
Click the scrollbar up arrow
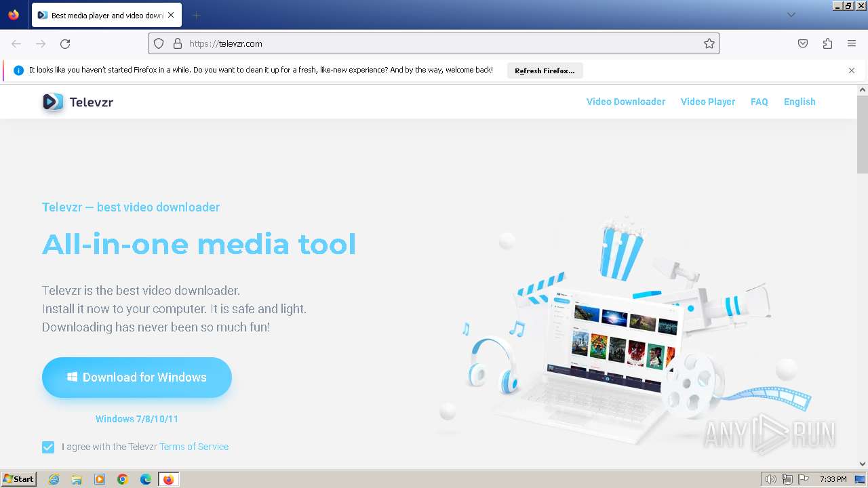[x=863, y=89]
